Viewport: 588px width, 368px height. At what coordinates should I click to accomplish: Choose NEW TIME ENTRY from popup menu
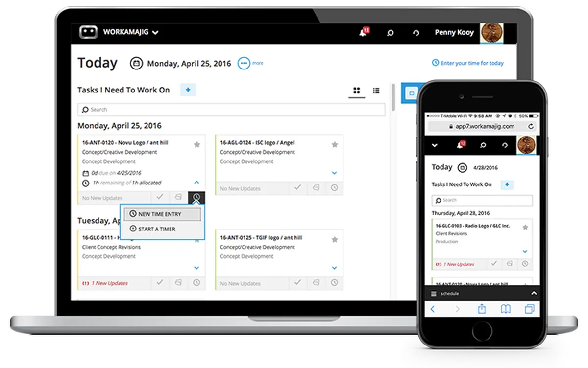162,214
